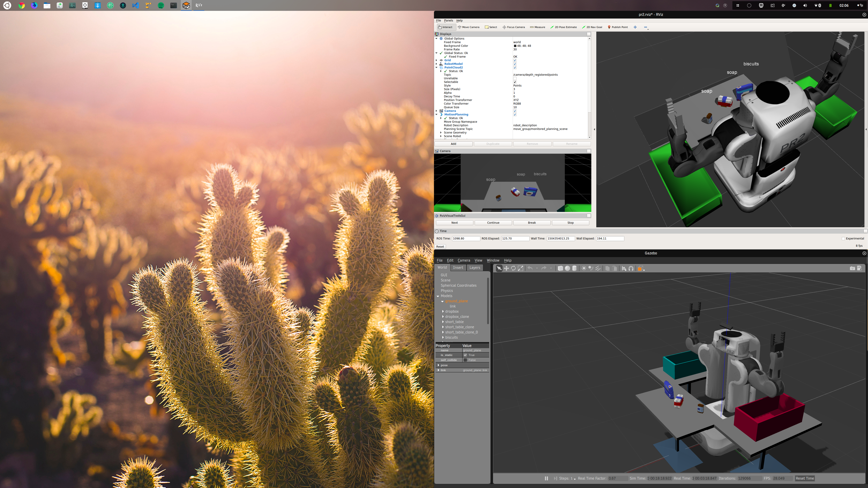This screenshot has width=868, height=488.
Task: Enable the Unreliable checkbox for PointCloud2
Action: 515,78
